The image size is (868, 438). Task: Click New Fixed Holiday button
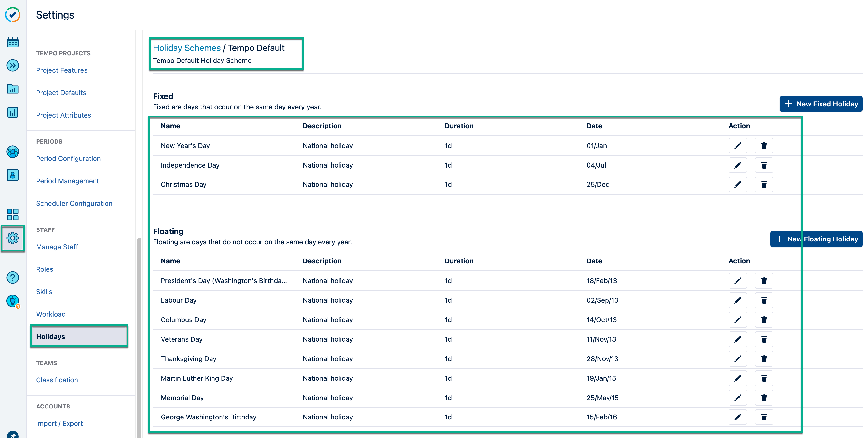coord(820,104)
